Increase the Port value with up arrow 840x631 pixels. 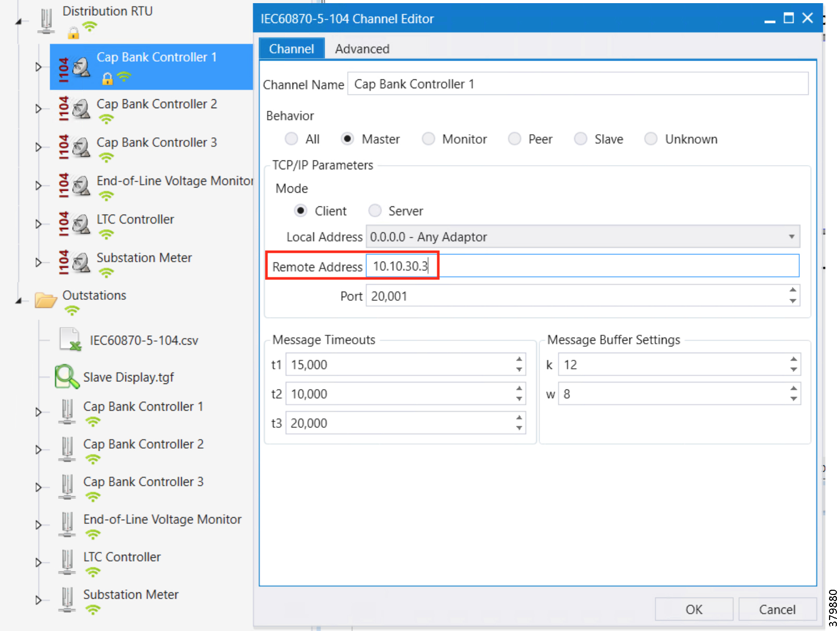(793, 290)
